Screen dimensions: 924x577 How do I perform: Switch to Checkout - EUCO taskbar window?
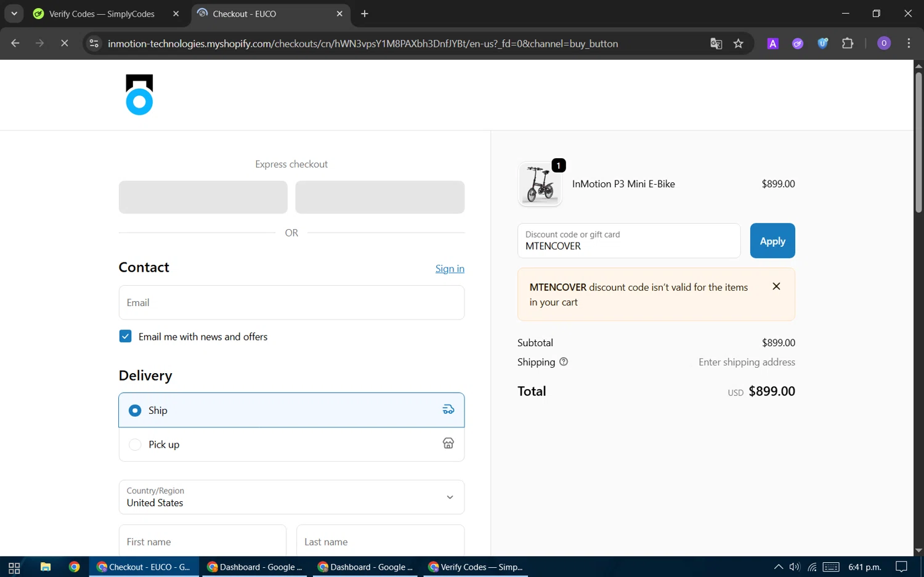coord(144,567)
